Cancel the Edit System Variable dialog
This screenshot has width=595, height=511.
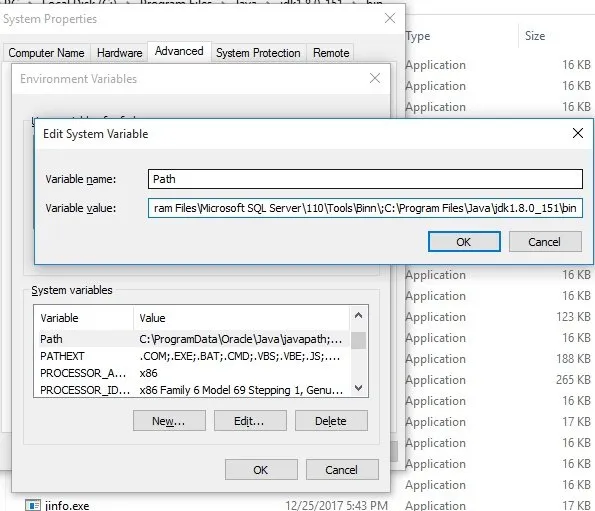[x=545, y=242]
